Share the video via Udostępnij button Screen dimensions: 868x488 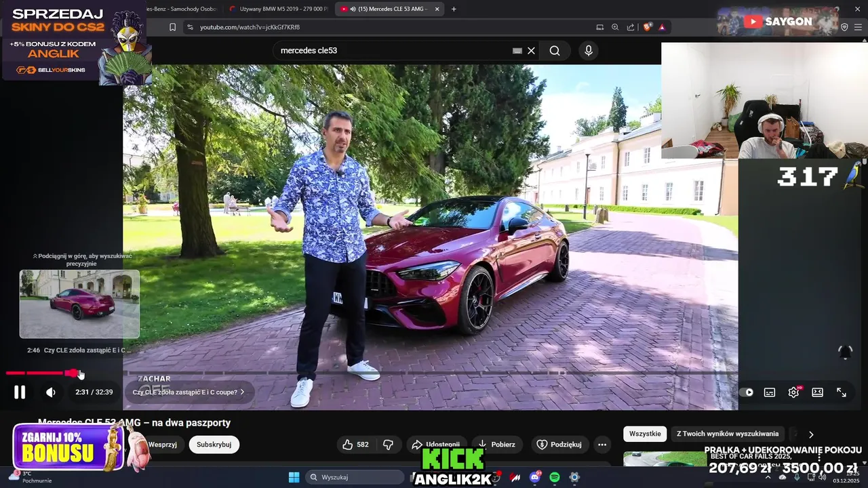coord(437,445)
